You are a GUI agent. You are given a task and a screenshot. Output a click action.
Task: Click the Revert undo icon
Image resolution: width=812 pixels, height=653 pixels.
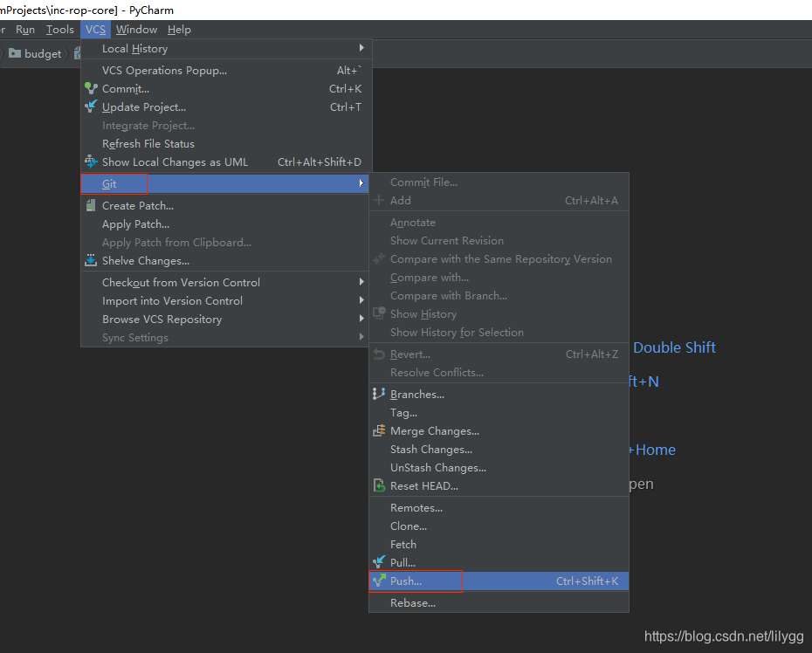[379, 354]
